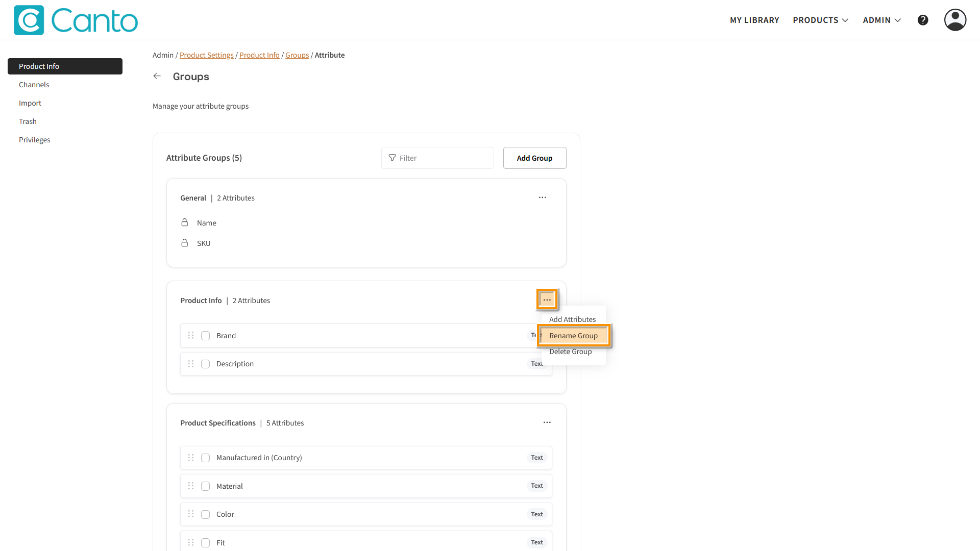
Task: Click the Add Group button
Action: pyautogui.click(x=534, y=158)
